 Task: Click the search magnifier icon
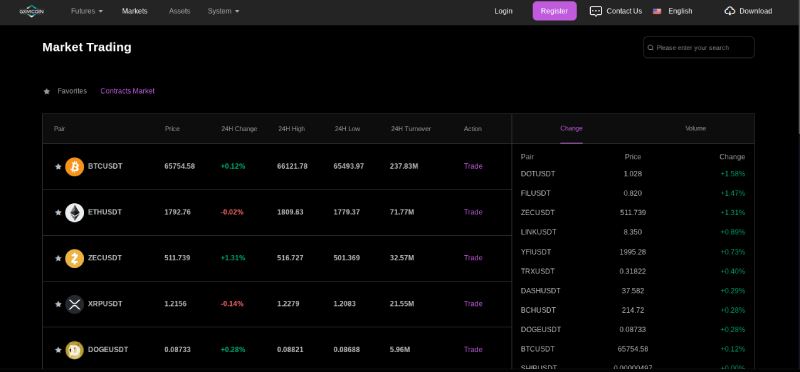651,47
